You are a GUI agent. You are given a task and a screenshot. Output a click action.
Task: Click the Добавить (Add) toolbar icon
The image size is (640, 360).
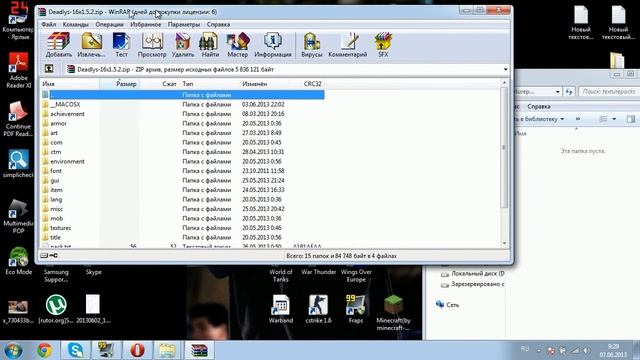pos(59,44)
